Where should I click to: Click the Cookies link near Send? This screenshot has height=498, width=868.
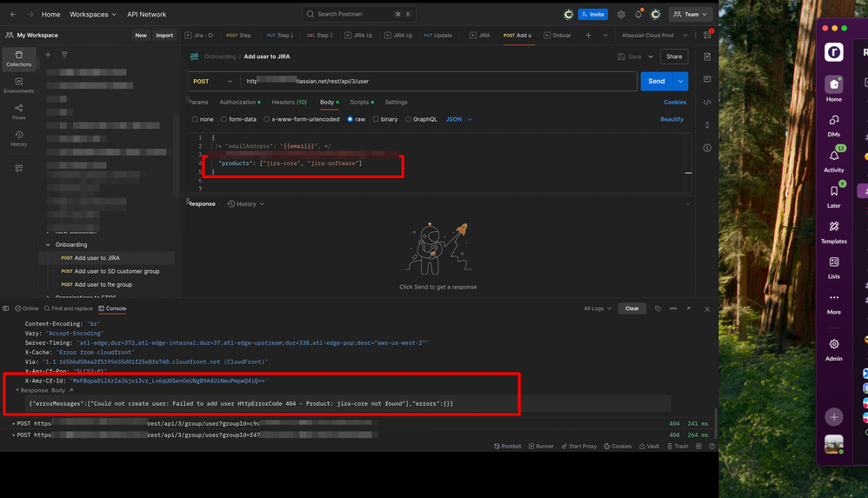pyautogui.click(x=675, y=103)
